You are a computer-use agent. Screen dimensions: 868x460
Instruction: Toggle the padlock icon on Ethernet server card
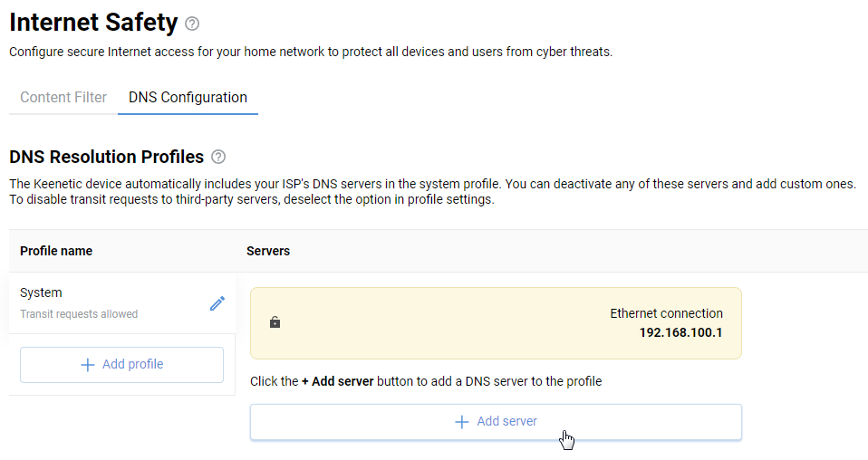coord(275,322)
